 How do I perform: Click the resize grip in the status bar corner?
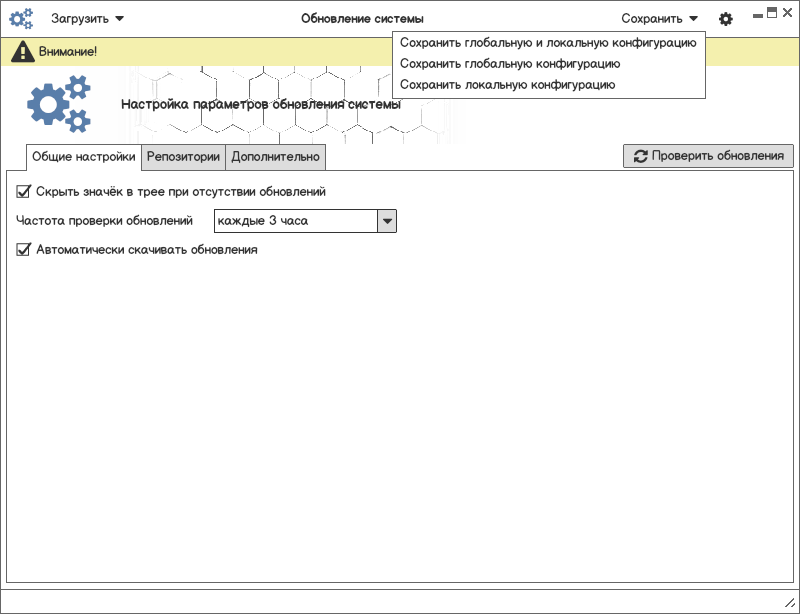tap(789, 603)
